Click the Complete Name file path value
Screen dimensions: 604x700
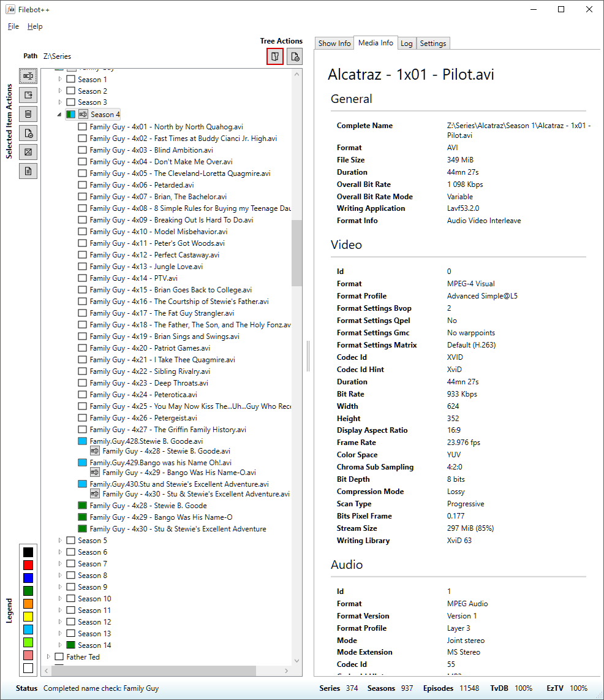tap(519, 131)
